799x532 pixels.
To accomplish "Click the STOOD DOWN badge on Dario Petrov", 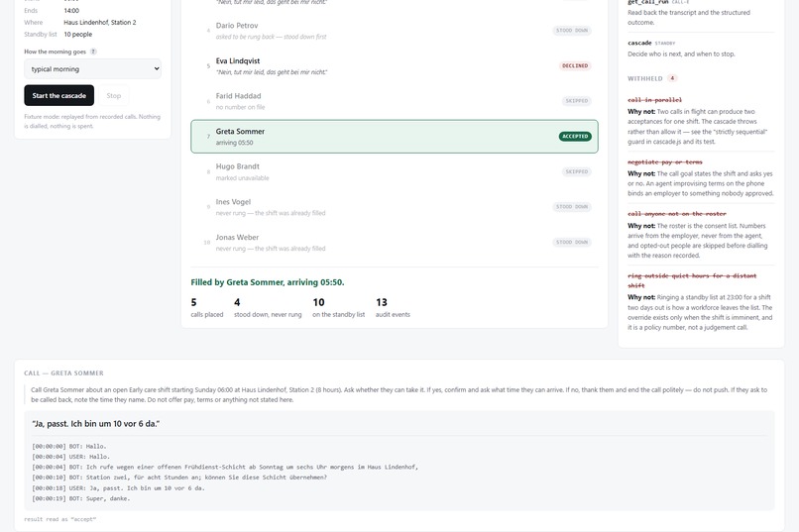I will coord(572,31).
